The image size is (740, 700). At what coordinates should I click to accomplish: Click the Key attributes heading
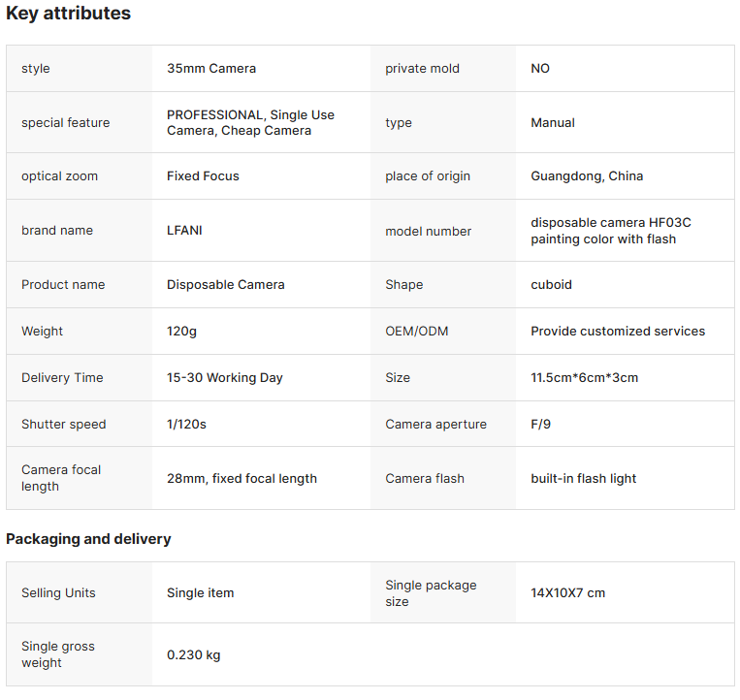69,14
